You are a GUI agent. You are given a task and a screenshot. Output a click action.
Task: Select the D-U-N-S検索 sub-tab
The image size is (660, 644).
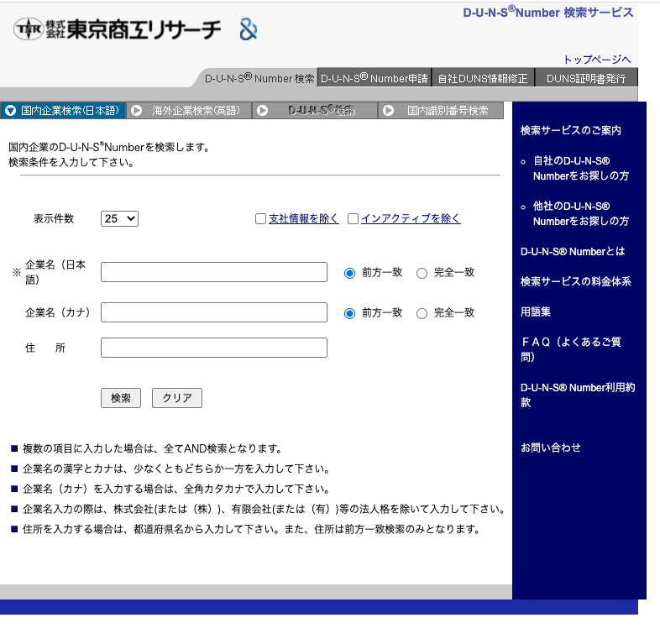315,110
